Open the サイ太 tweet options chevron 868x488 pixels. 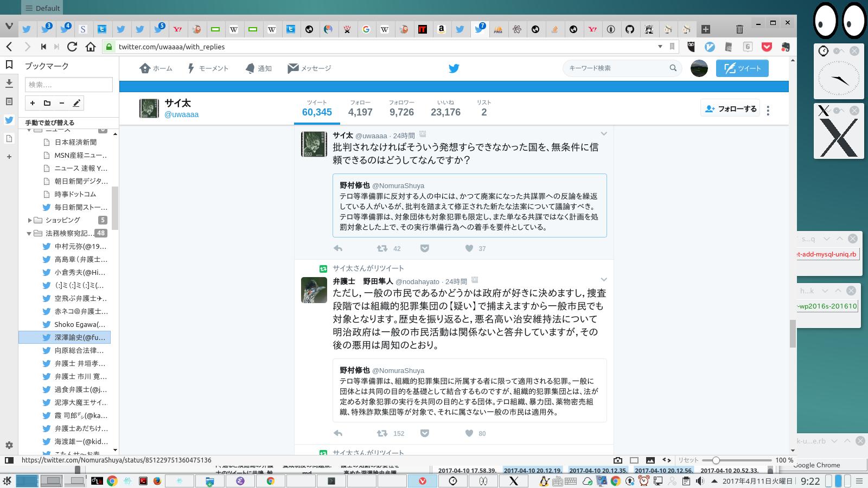click(603, 133)
